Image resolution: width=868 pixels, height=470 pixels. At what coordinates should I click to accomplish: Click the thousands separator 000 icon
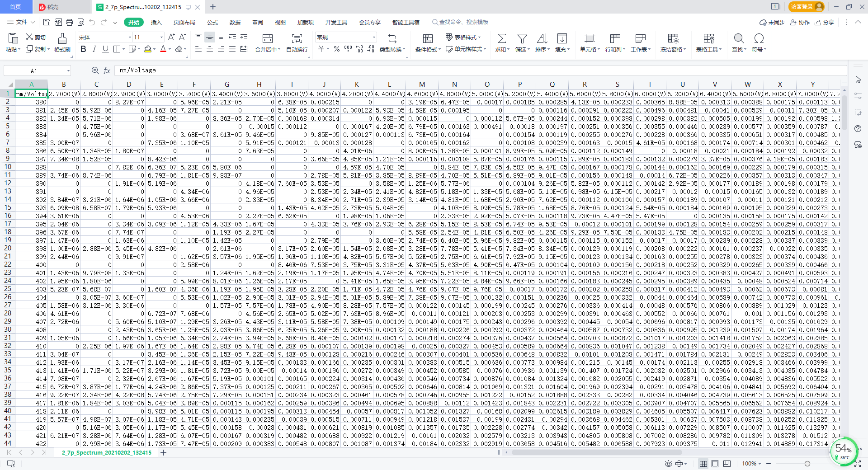348,49
